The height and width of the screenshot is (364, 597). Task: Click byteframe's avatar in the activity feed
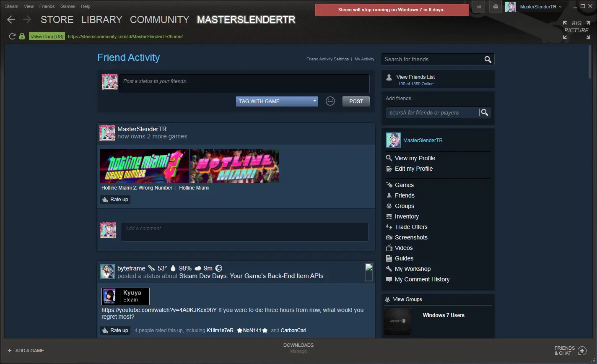[107, 271]
